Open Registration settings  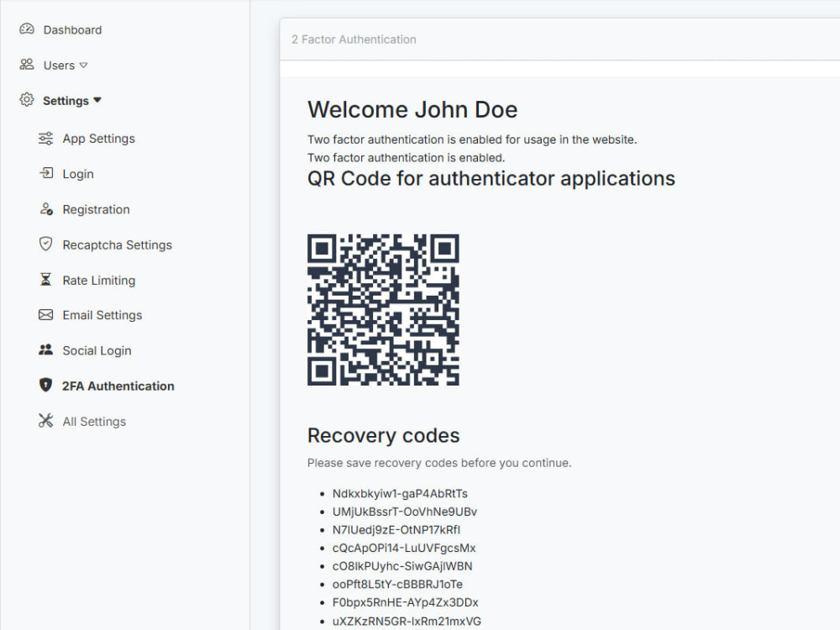point(96,209)
